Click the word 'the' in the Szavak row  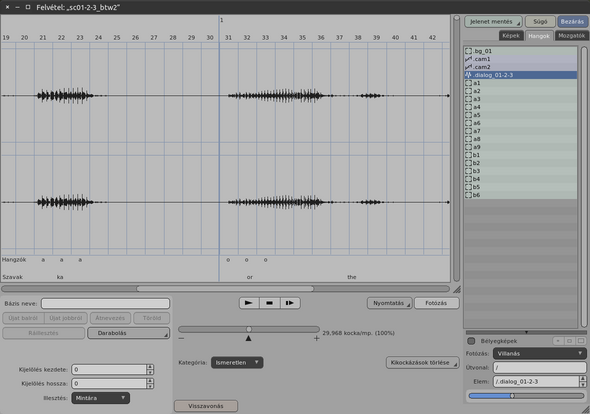click(352, 277)
